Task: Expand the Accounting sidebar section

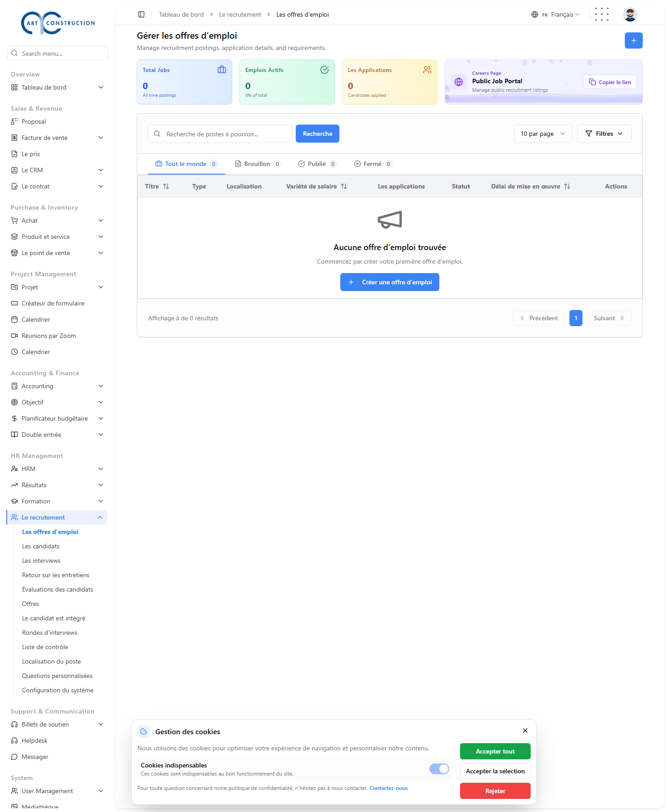Action: point(57,386)
